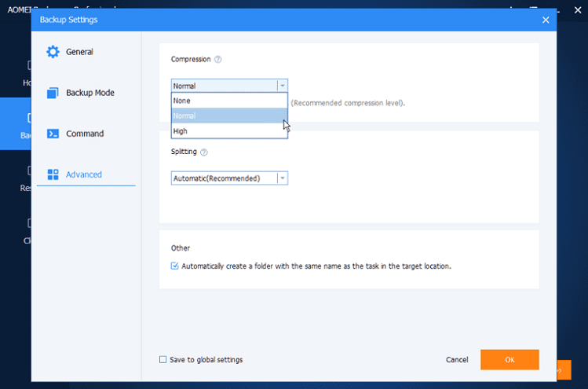Choose Normal compression option in list
This screenshot has height=389, width=588.
pos(229,116)
